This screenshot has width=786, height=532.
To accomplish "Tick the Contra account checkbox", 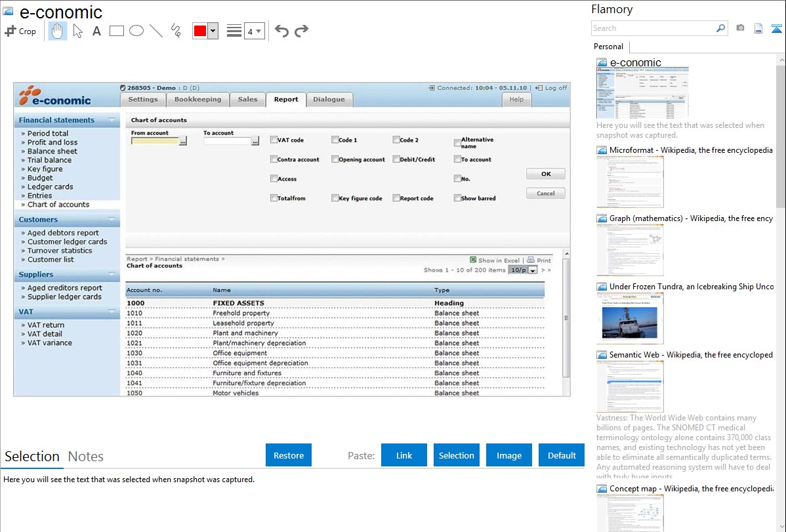I will pos(274,159).
